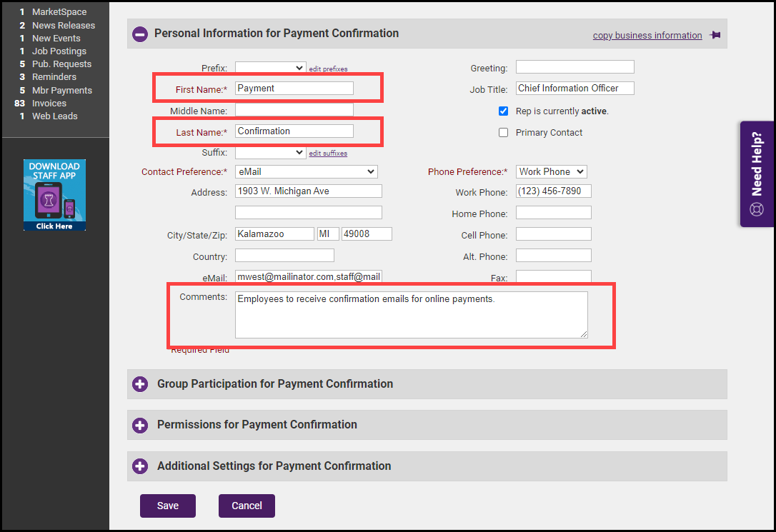Collapse the Personal Information section minus icon
The height and width of the screenshot is (532, 776).
(x=140, y=34)
